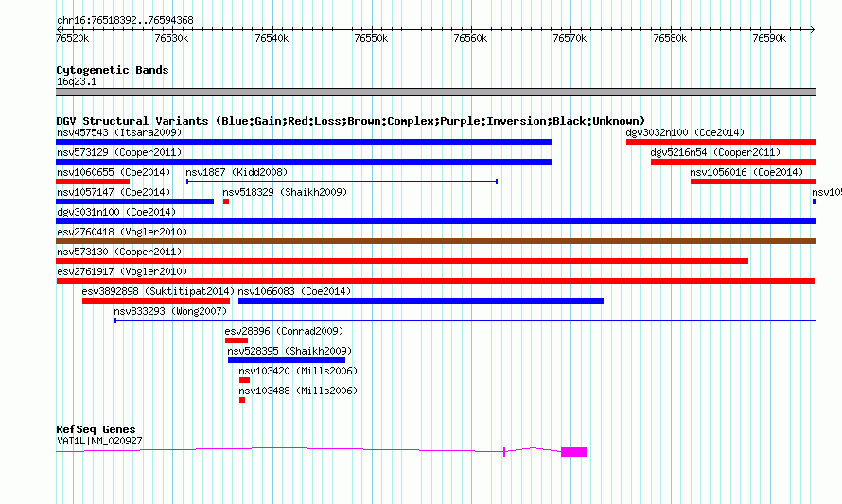Select the red dgv5216n54 loss bar
Viewport: 842px width, 504px height.
pyautogui.click(x=733, y=162)
